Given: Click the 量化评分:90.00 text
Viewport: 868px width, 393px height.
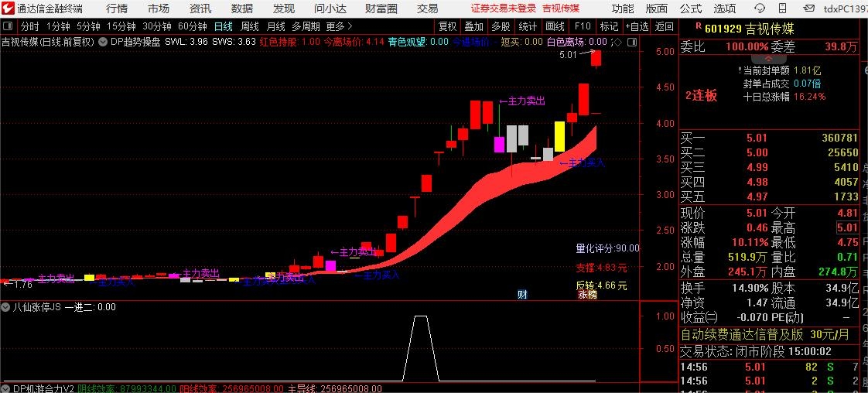Looking at the screenshot, I should click(x=607, y=248).
